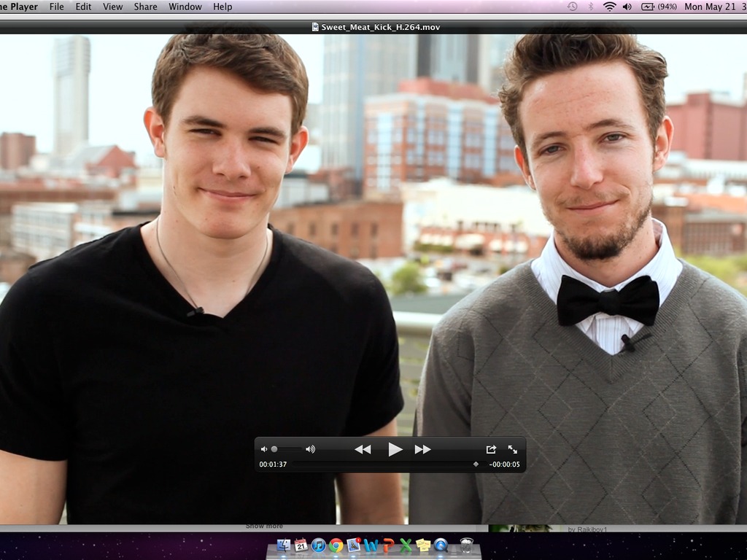Enter full screen using the arrows icon
The image size is (747, 560).
tap(513, 449)
